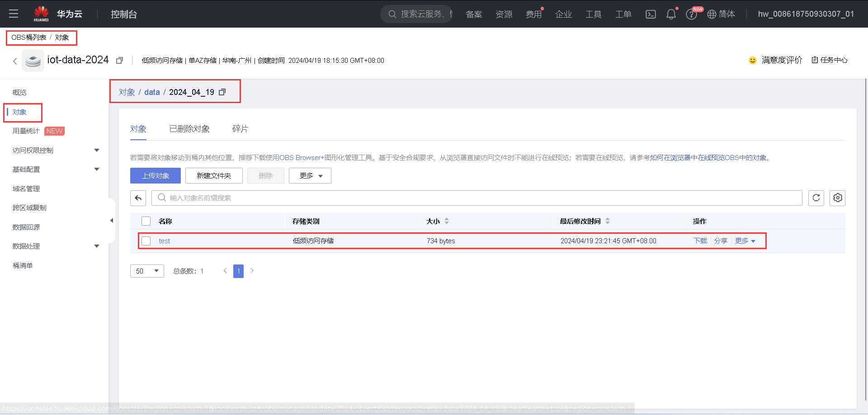Open column settings gear above the table
868x415 pixels.
[x=837, y=198]
